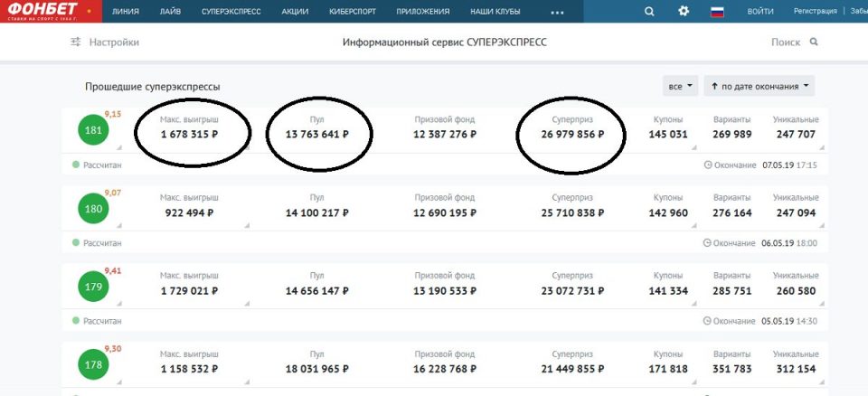The height and width of the screenshot is (396, 868).
Task: Open the three-dots more menu
Action: click(x=557, y=13)
